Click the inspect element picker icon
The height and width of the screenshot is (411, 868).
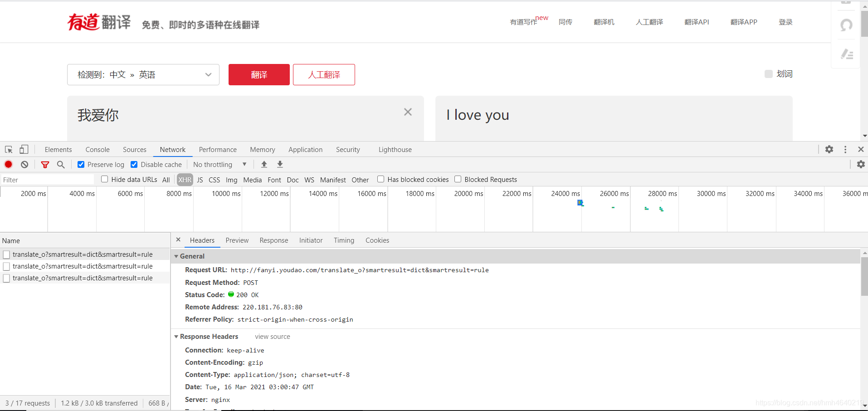pos(9,149)
